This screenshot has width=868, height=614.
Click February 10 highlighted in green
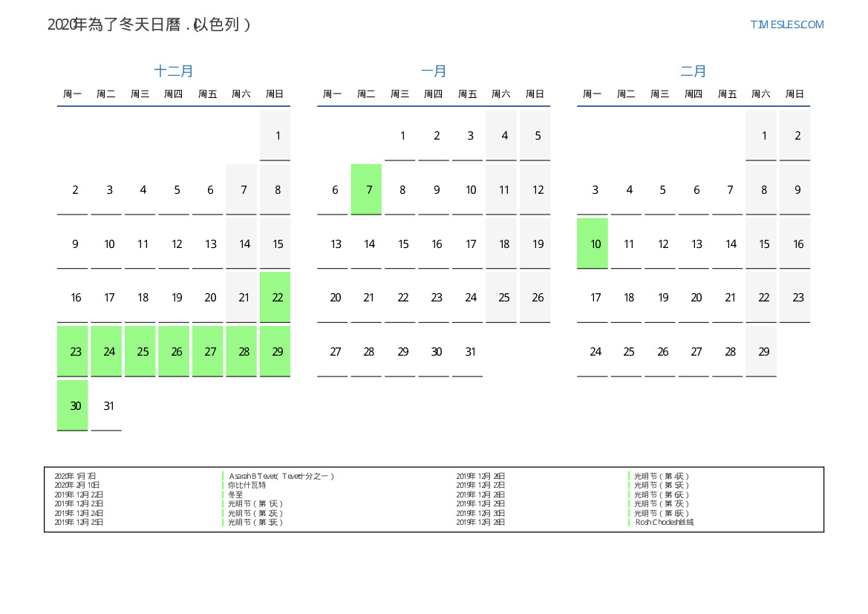[x=593, y=244]
